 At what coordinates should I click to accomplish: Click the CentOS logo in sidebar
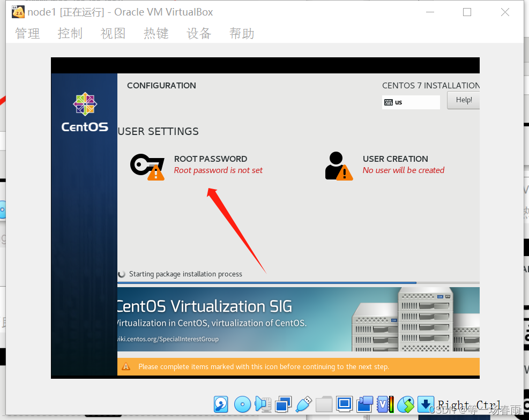click(x=85, y=112)
